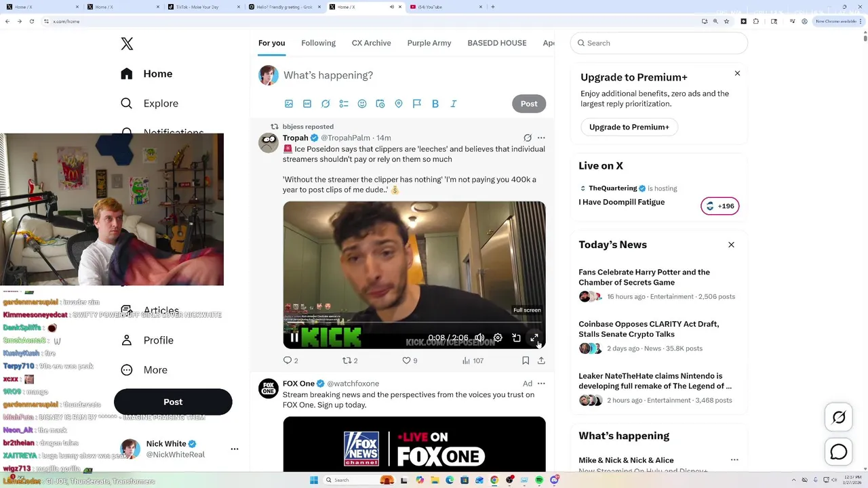Click the FOX News live ad thumbnail
The width and height of the screenshot is (868, 488).
[414, 444]
